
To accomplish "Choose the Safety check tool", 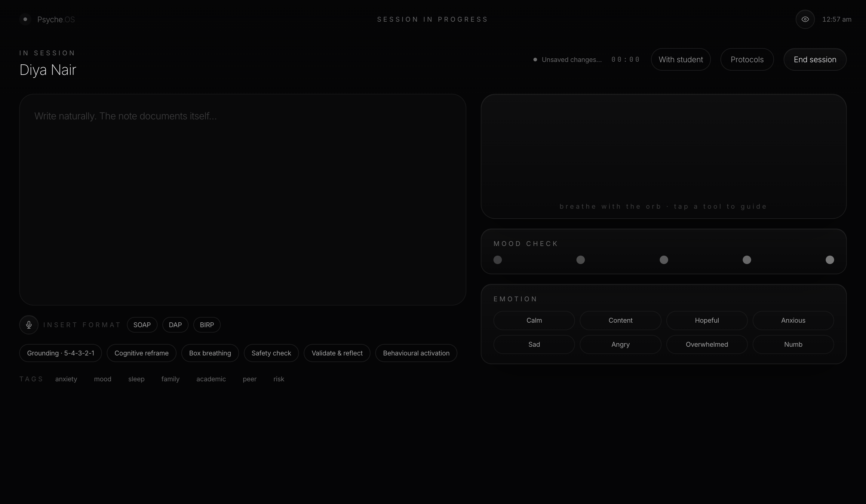I will (271, 353).
